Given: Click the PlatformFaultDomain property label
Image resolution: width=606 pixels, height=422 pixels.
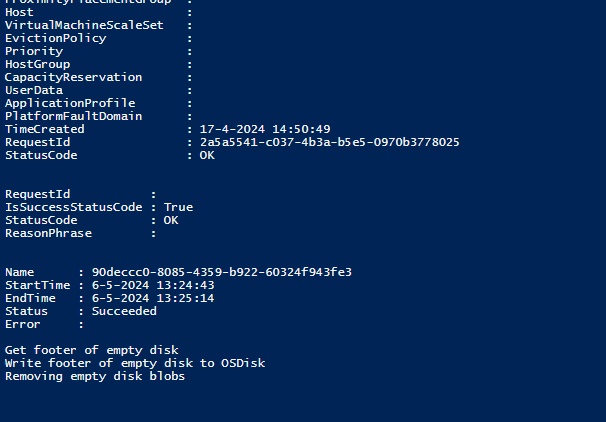Looking at the screenshot, I should pos(73,116).
